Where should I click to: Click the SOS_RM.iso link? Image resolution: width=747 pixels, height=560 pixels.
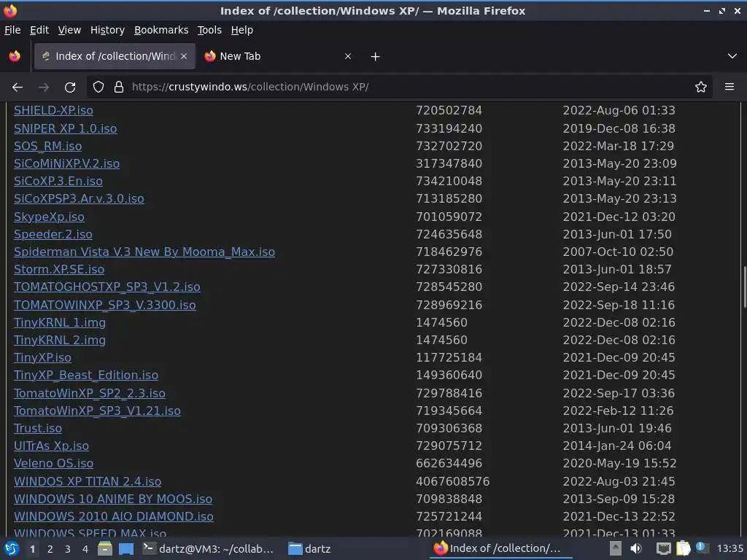click(x=47, y=146)
